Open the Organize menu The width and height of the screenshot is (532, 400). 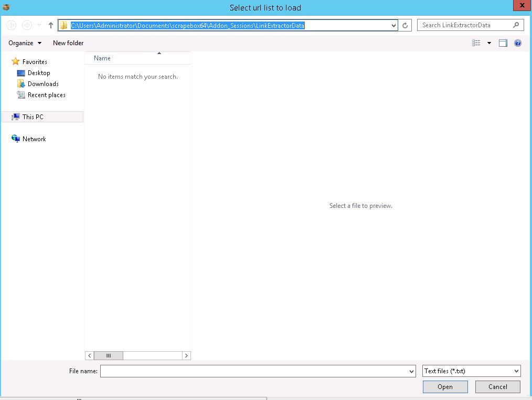[x=25, y=43]
